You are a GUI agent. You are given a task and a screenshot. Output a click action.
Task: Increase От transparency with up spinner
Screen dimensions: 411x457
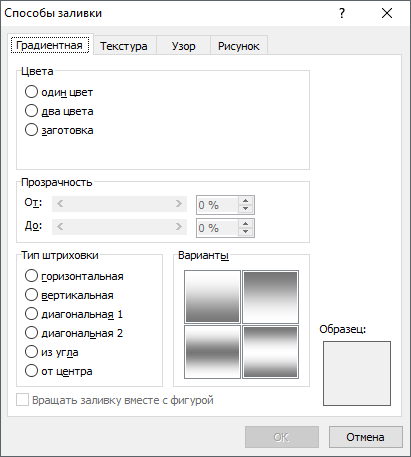[246, 201]
